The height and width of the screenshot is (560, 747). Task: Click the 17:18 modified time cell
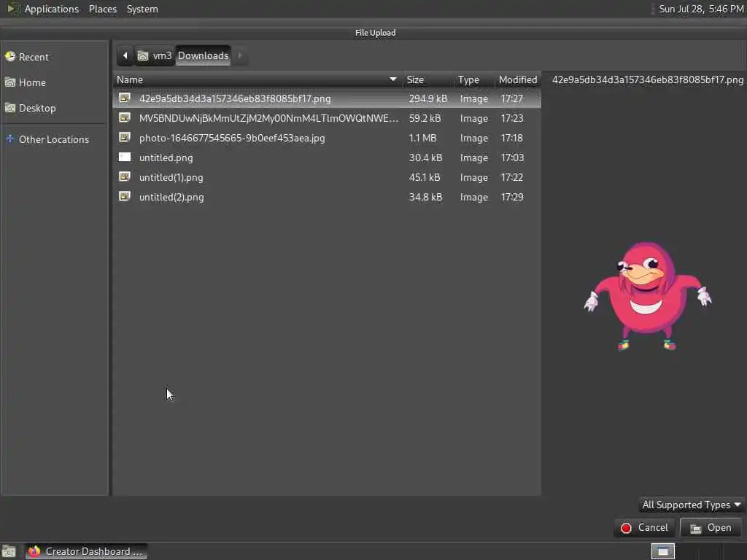tap(511, 138)
